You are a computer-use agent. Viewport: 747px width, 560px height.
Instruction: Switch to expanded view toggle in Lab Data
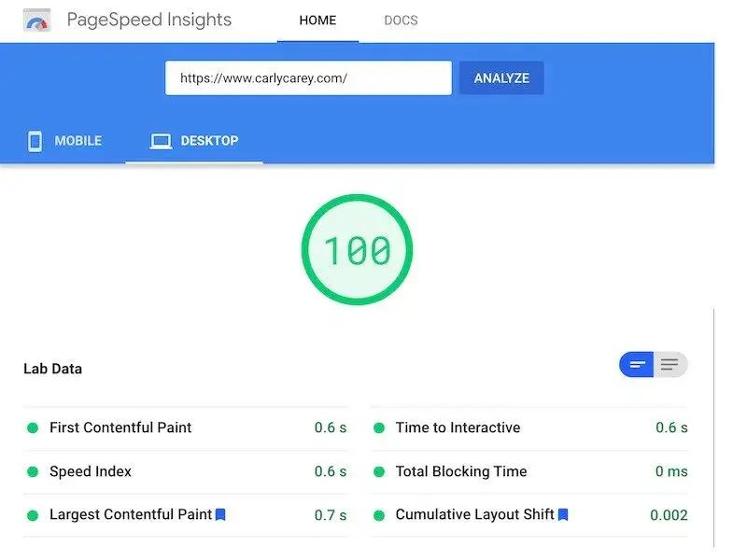(670, 365)
